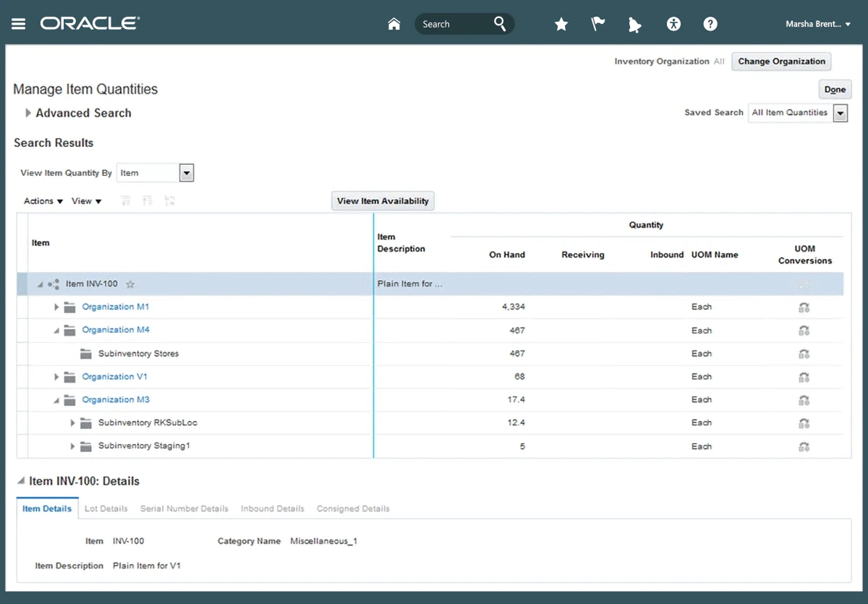
Task: Open the hamburger navigator menu
Action: (x=19, y=24)
